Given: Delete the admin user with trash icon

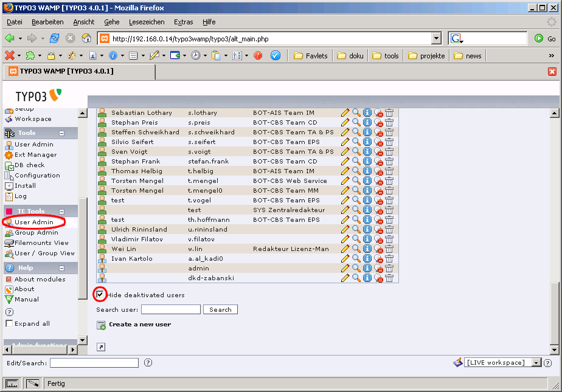Looking at the screenshot, I should (389, 268).
